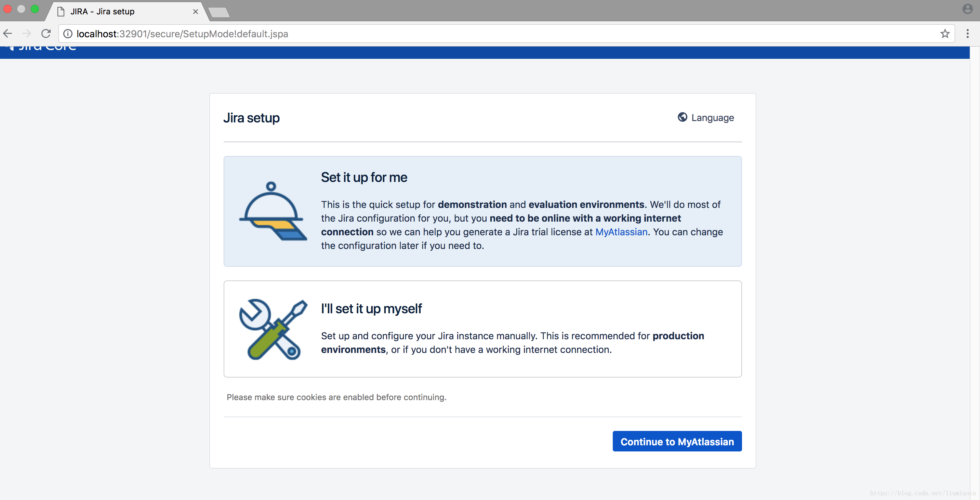Click the cookies enabled notice text
This screenshot has height=500, width=980.
pyautogui.click(x=336, y=397)
